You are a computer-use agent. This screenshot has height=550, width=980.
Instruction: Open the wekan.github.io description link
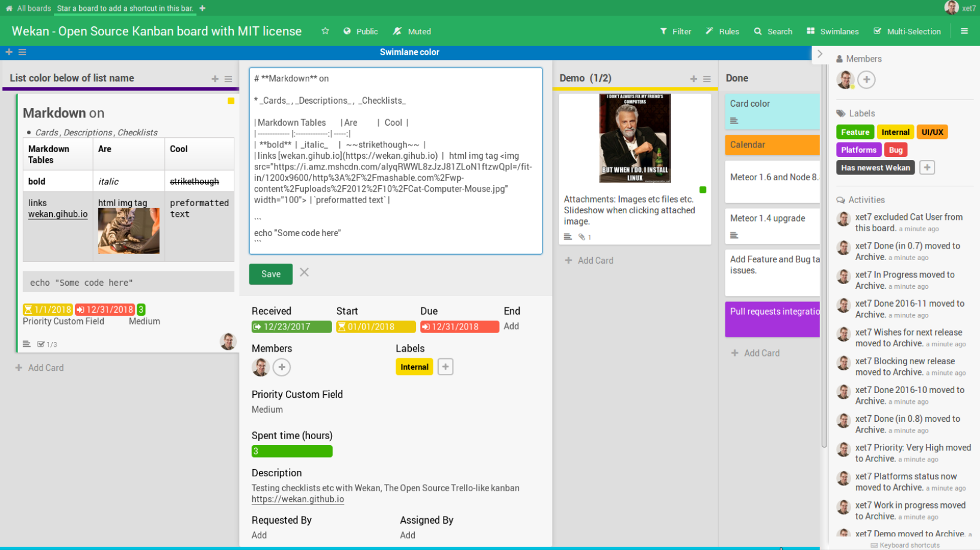[x=297, y=498]
